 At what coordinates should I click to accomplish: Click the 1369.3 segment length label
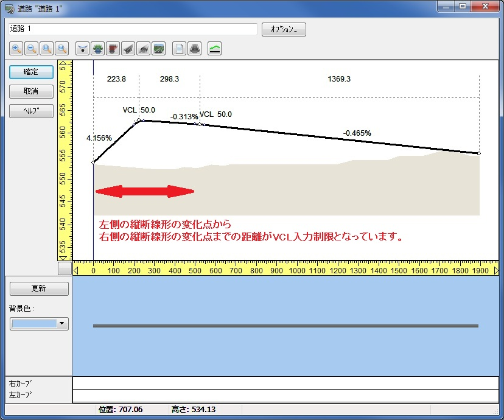(x=339, y=79)
